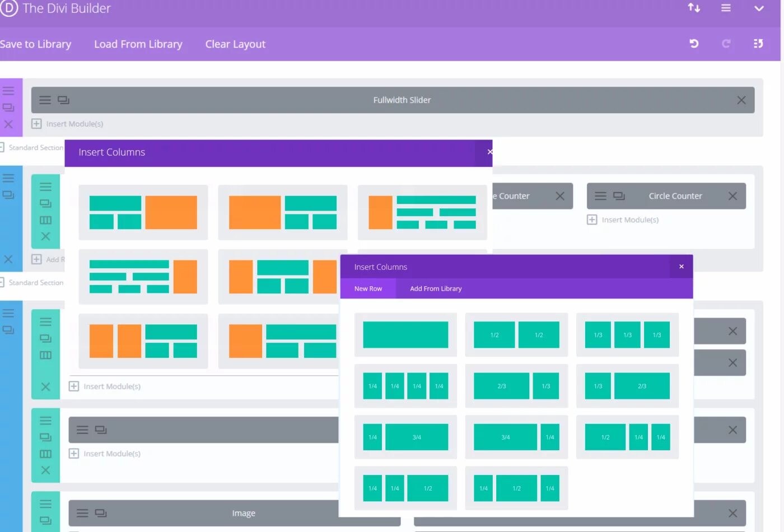
Task: Clone the purple fullwidth section
Action: point(8,107)
